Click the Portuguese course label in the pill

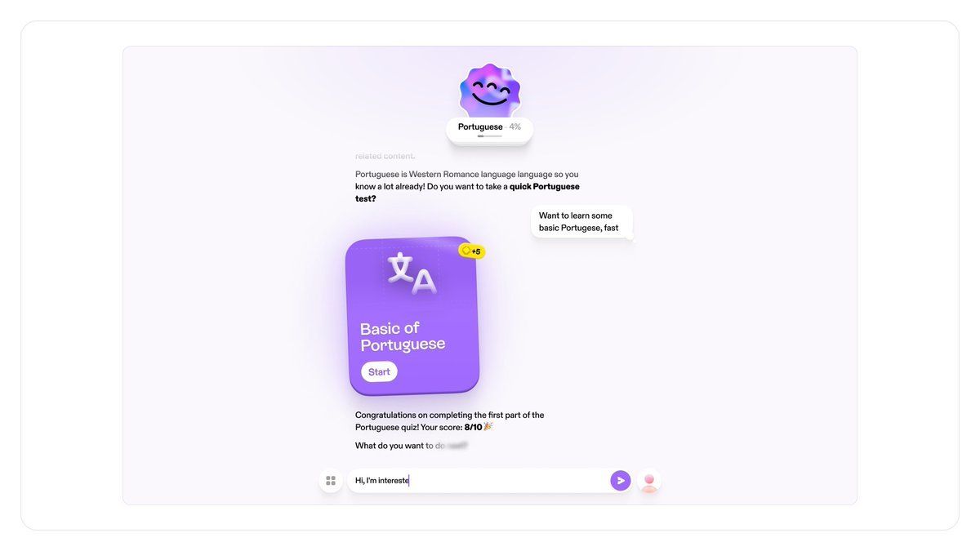click(480, 127)
